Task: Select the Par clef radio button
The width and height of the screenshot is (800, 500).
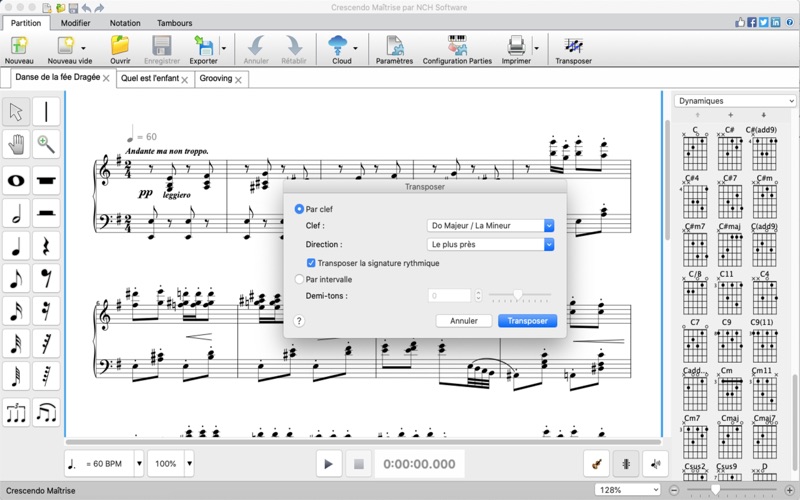Action: tap(299, 209)
